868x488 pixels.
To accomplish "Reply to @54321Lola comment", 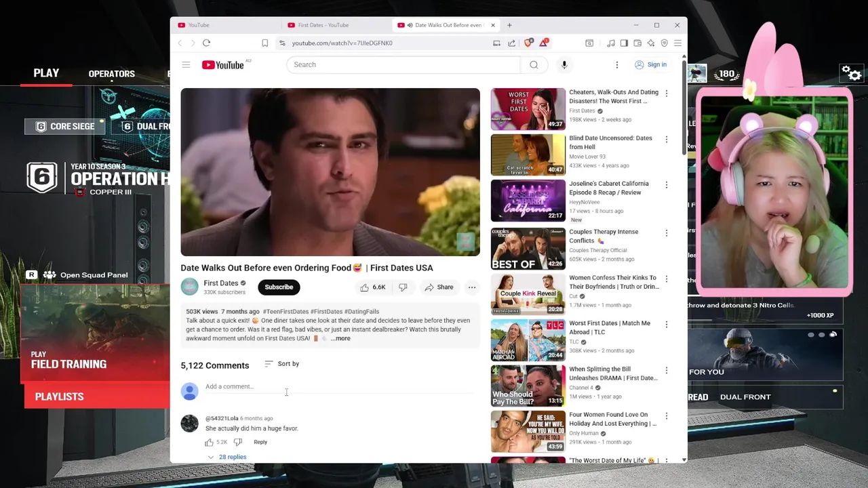I will (x=260, y=442).
